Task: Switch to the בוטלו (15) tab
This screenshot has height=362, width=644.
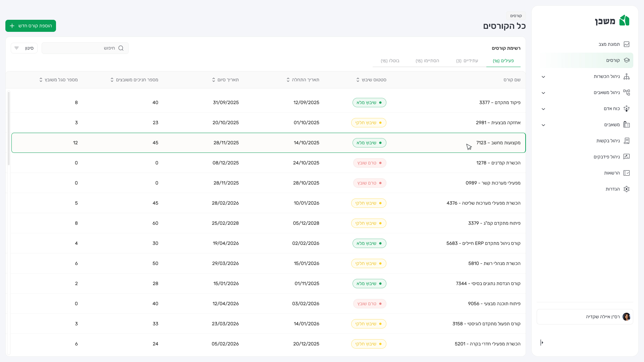Action: (x=390, y=61)
